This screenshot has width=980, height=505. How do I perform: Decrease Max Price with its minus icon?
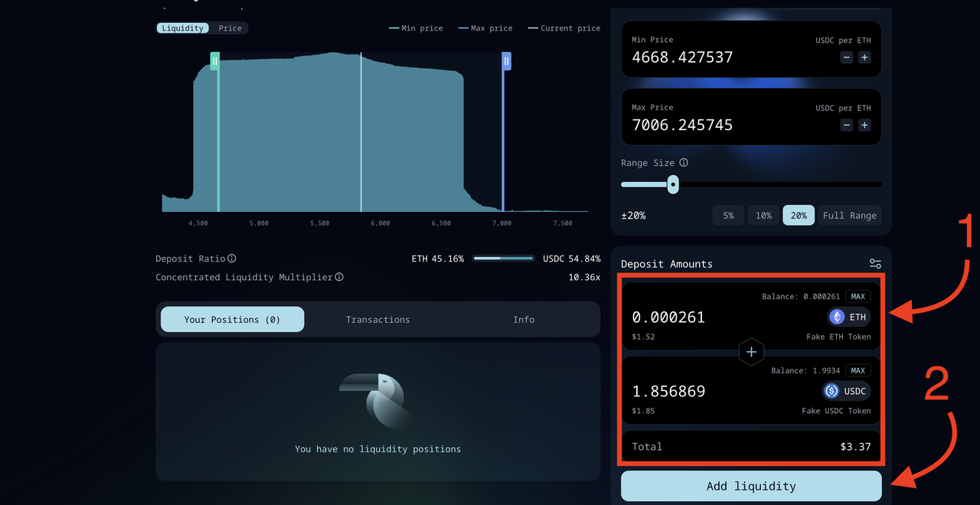pyautogui.click(x=846, y=125)
